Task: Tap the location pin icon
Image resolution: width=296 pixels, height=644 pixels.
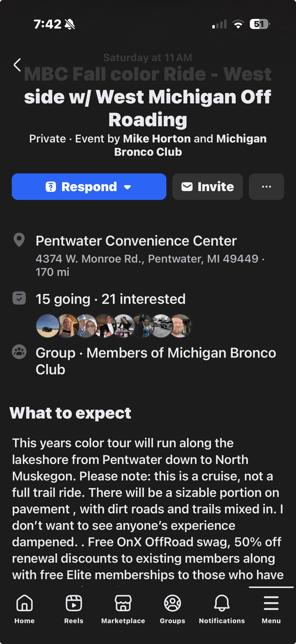Action: (19, 240)
